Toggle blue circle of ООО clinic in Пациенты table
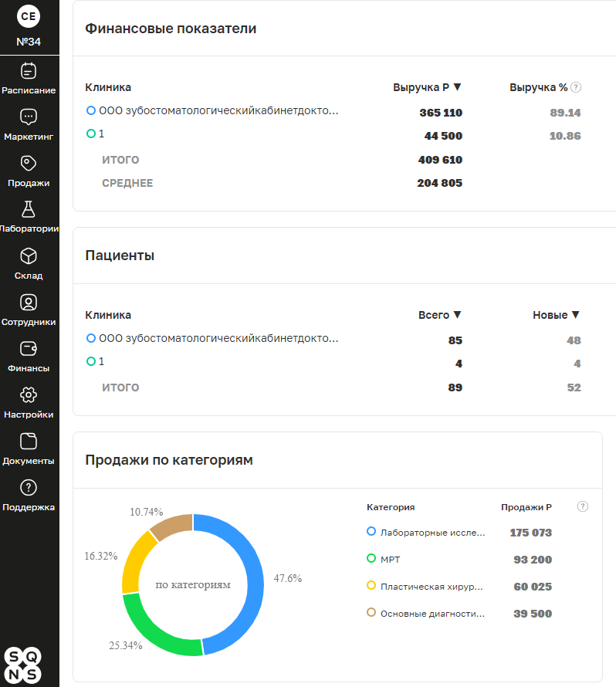 (x=91, y=338)
